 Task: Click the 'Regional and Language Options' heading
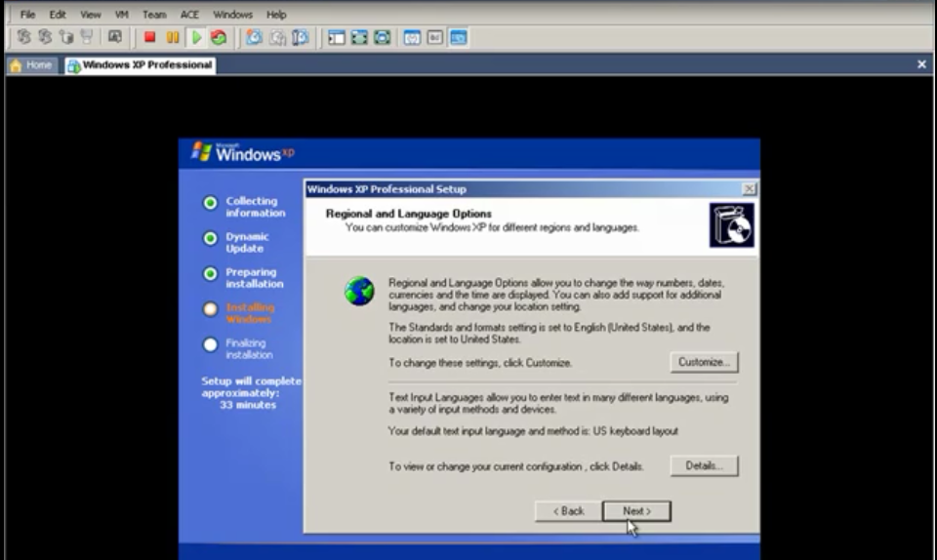[x=409, y=214]
